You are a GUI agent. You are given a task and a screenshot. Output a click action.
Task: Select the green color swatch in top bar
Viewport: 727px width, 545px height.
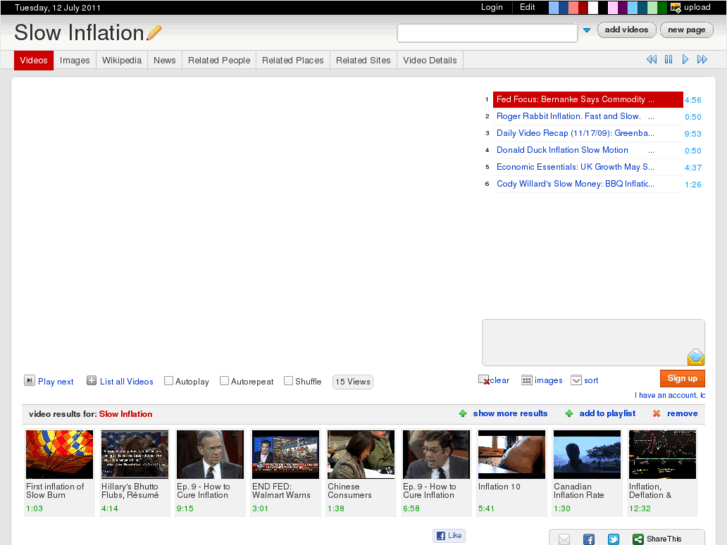[x=660, y=7]
